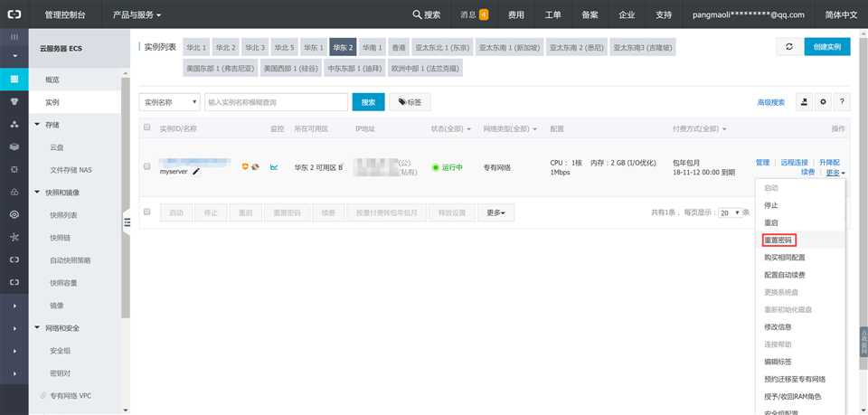Open the column settings gear icon
Screen dimensions: 868x415
[x=823, y=102]
